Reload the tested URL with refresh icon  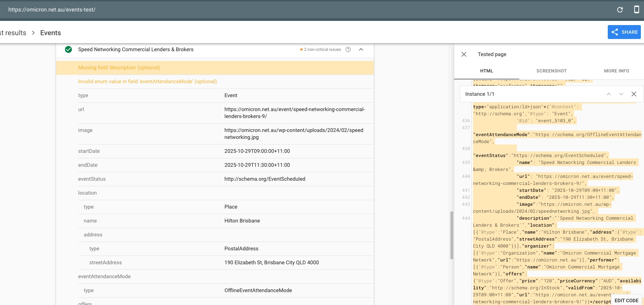click(620, 10)
